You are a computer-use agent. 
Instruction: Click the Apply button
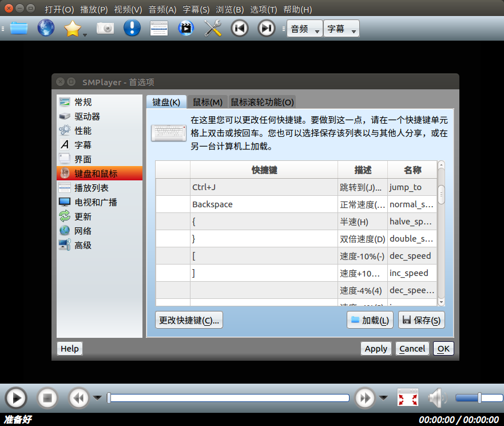tap(376, 349)
